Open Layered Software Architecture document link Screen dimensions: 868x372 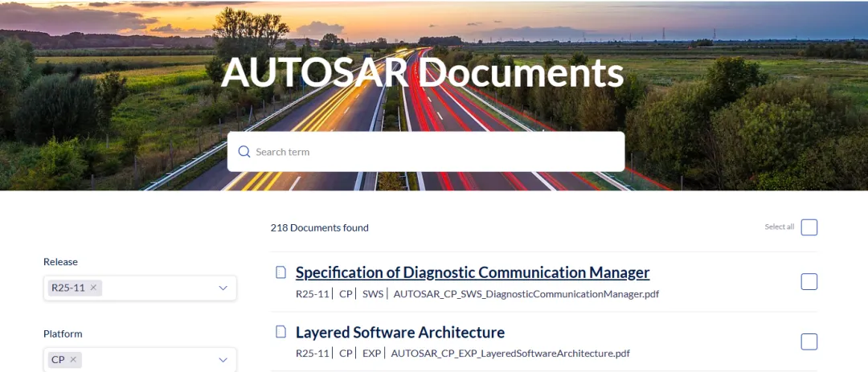399,332
